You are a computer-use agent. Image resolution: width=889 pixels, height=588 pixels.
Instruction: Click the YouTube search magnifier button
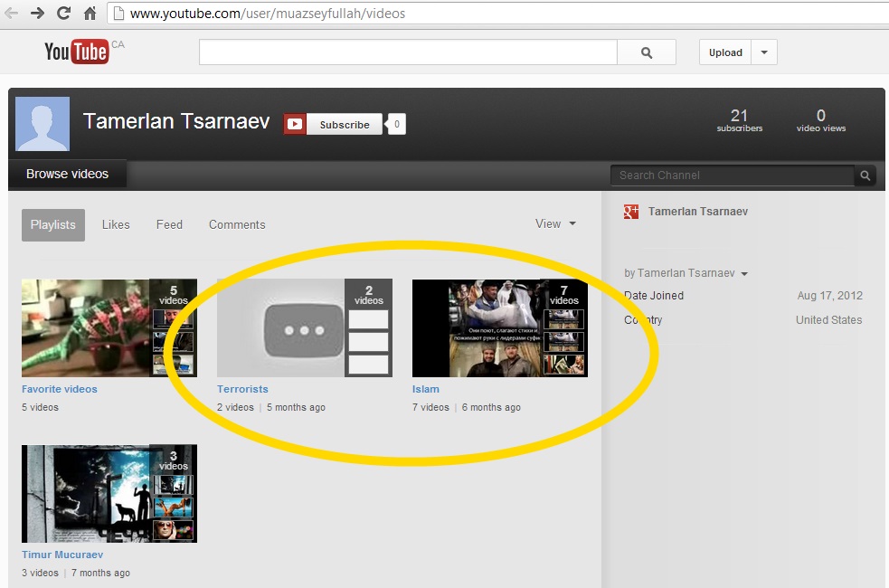647,52
